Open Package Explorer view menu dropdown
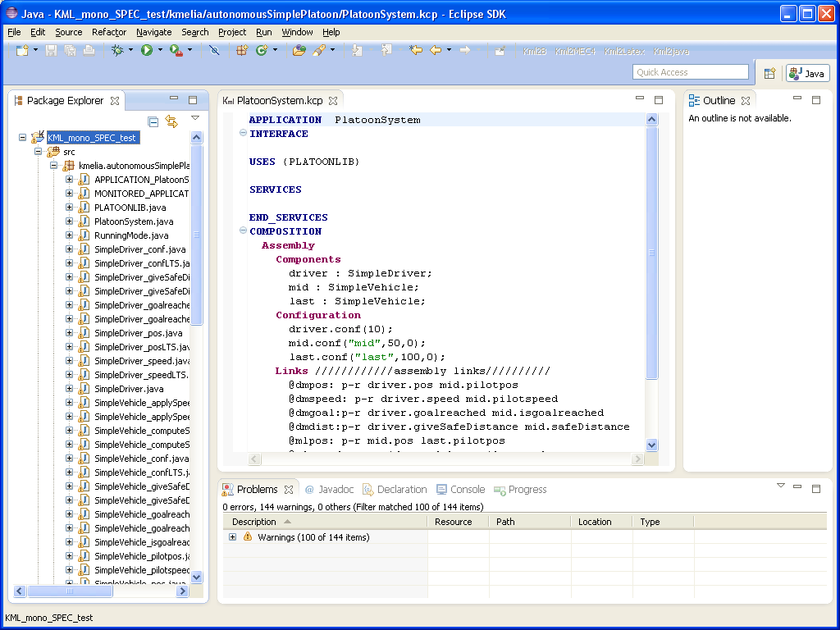840x630 pixels. pyautogui.click(x=195, y=118)
